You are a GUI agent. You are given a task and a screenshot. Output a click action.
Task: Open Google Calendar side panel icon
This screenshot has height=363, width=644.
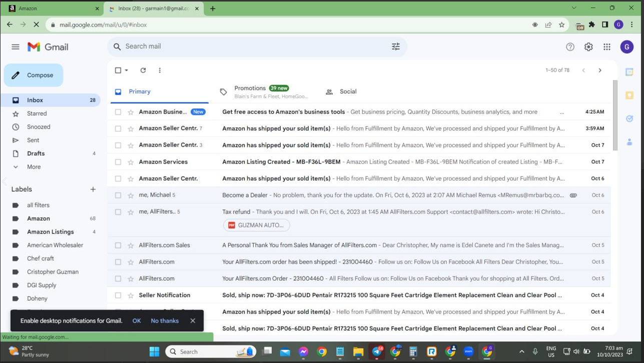tap(629, 72)
